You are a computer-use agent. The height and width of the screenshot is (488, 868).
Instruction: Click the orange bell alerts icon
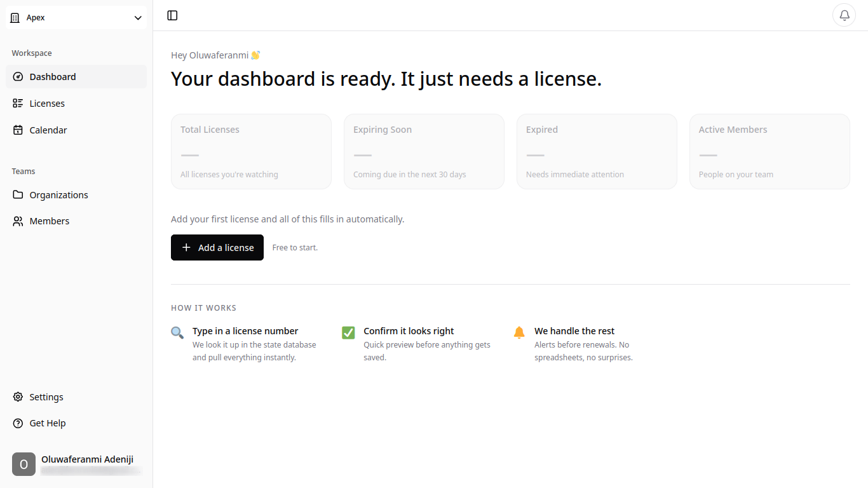coord(519,332)
